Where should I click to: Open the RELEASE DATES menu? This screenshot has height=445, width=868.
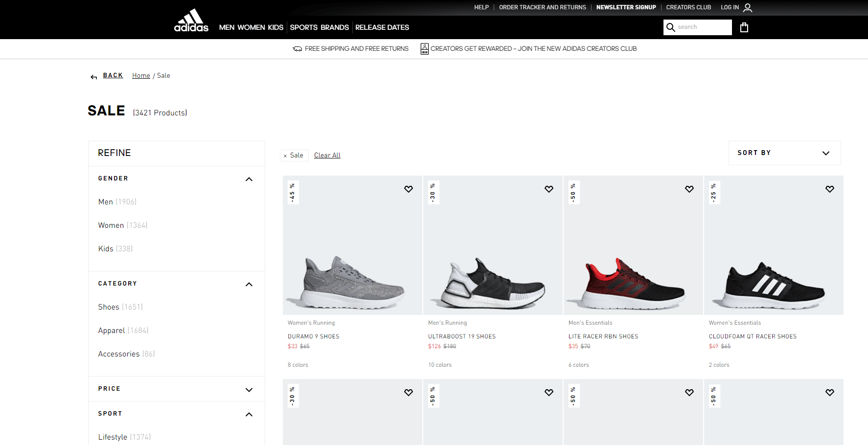coord(382,27)
